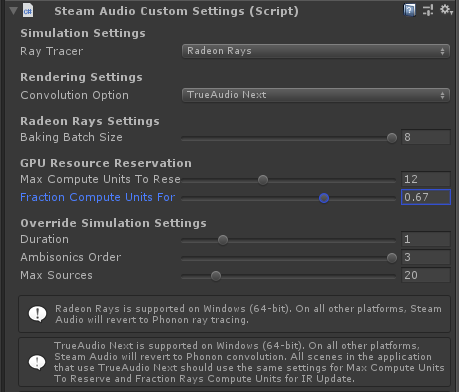Click the highlighted Fraction Compute Units label
The height and width of the screenshot is (392, 459).
coord(98,197)
